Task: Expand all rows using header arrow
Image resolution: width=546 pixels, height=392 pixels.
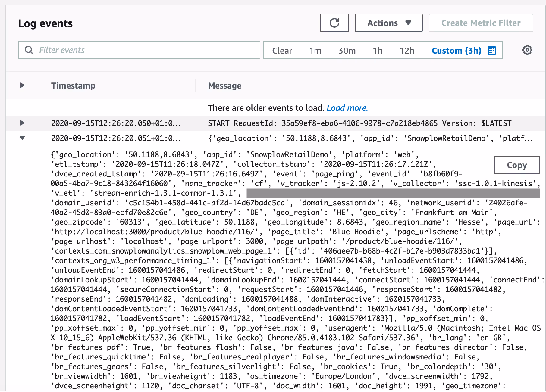Action: pos(22,85)
